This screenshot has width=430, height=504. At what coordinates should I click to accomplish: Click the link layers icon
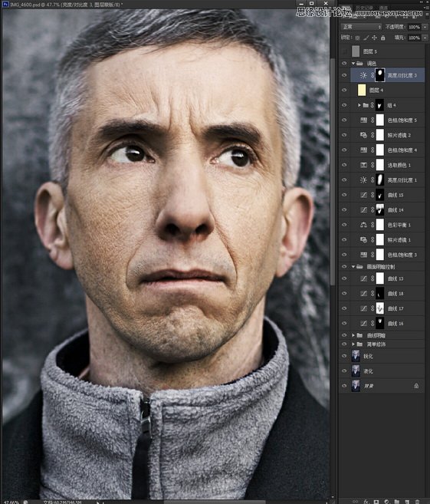click(x=355, y=502)
